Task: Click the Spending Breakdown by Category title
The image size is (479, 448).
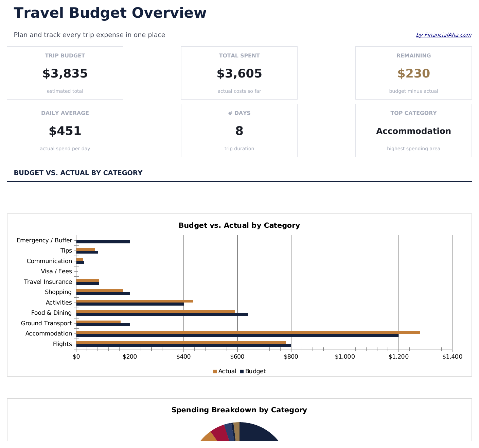Action: pyautogui.click(x=239, y=410)
